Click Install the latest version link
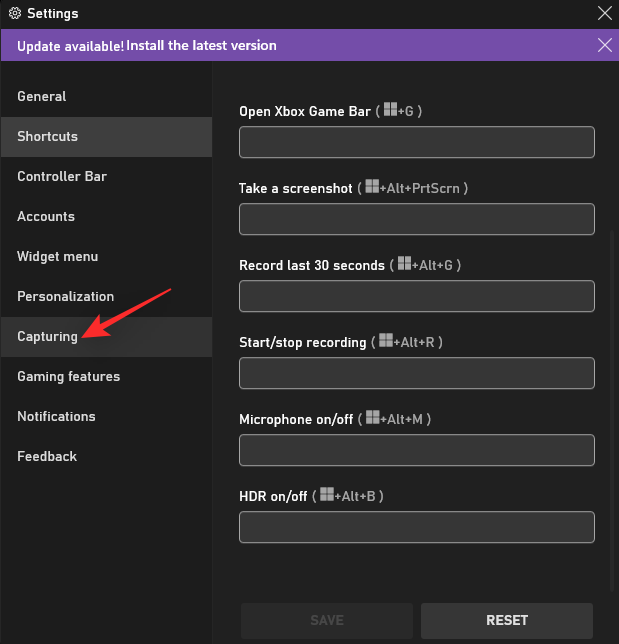The height and width of the screenshot is (644, 619). tap(202, 45)
